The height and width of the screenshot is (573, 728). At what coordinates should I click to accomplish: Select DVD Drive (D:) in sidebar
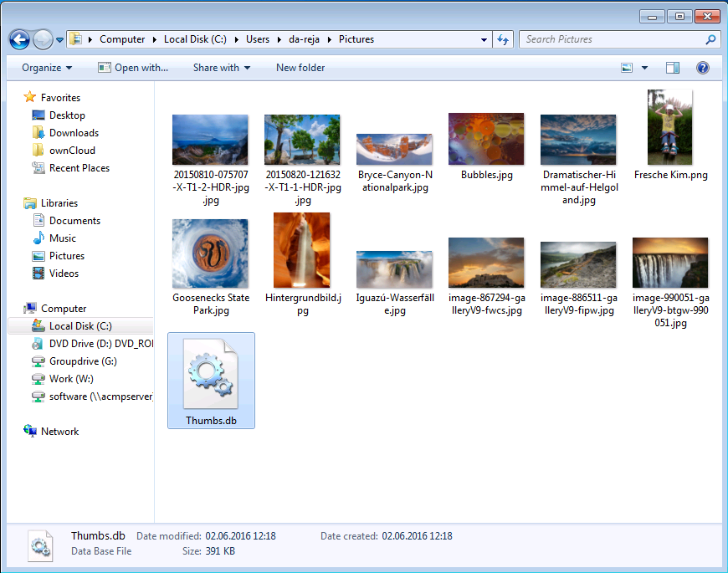[90, 344]
